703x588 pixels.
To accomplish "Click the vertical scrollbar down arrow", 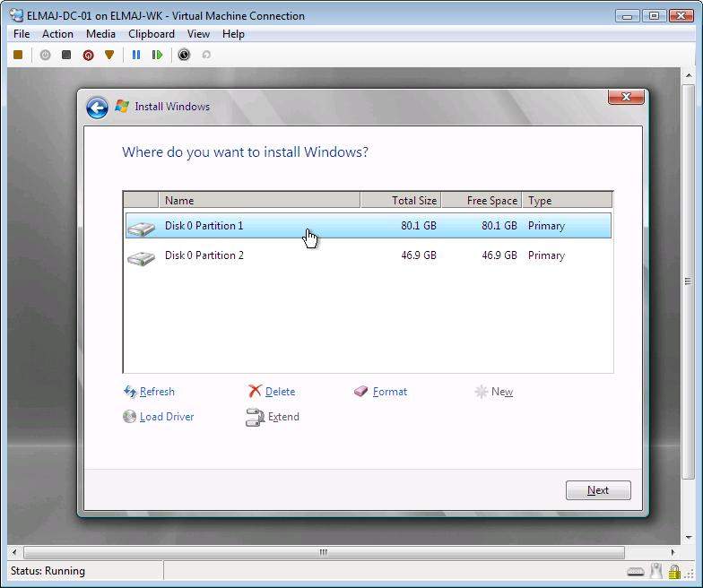I will [x=689, y=537].
